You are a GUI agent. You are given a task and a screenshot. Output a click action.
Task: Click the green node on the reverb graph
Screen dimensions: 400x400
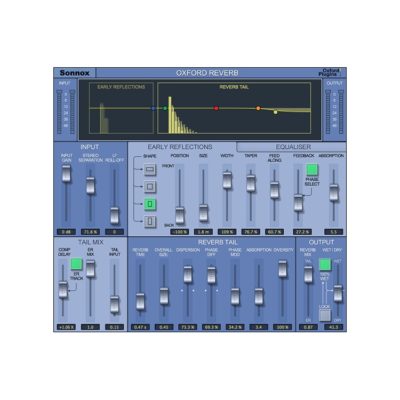[x=165, y=108]
